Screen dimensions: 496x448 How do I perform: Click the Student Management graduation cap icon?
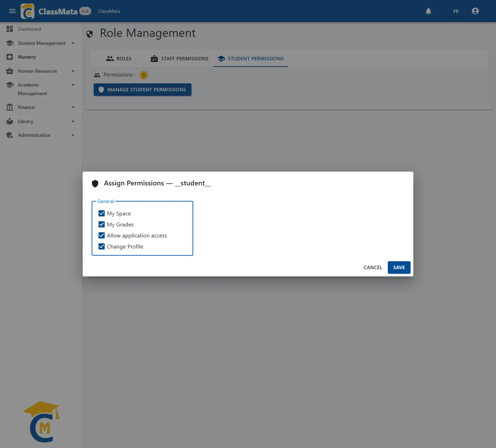coord(10,43)
